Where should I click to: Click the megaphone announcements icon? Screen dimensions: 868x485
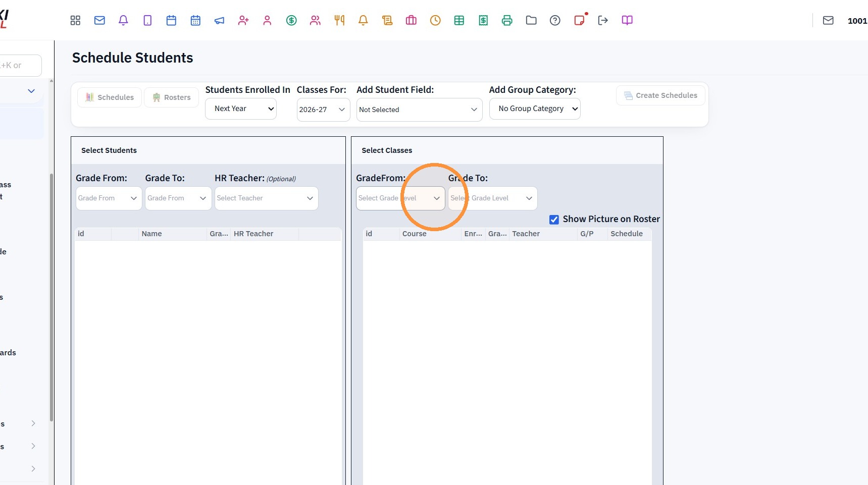point(219,20)
